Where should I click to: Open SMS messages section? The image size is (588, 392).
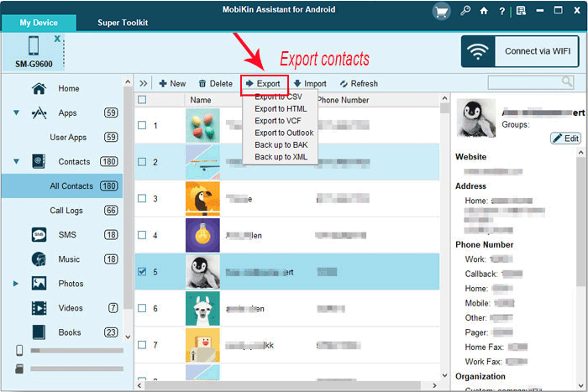coord(67,235)
